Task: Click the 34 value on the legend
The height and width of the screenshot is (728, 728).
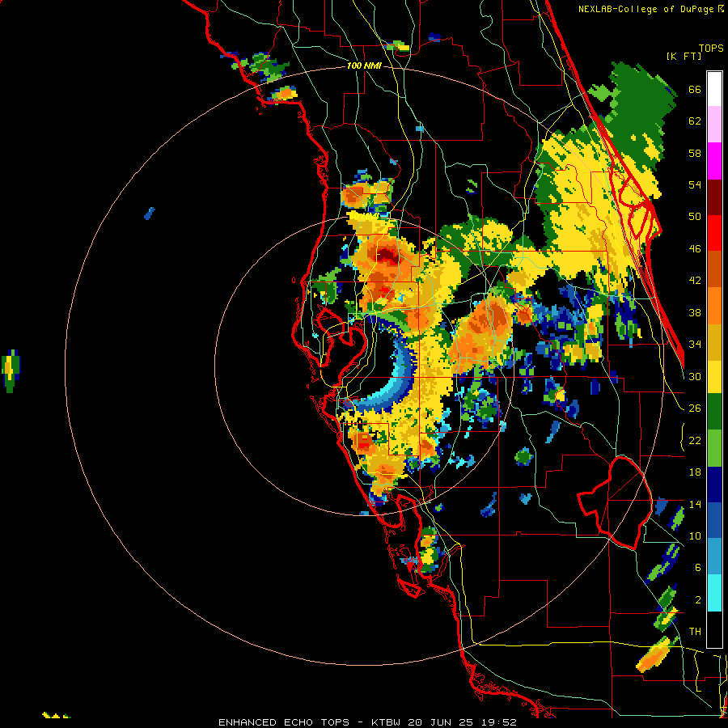Action: (x=695, y=345)
